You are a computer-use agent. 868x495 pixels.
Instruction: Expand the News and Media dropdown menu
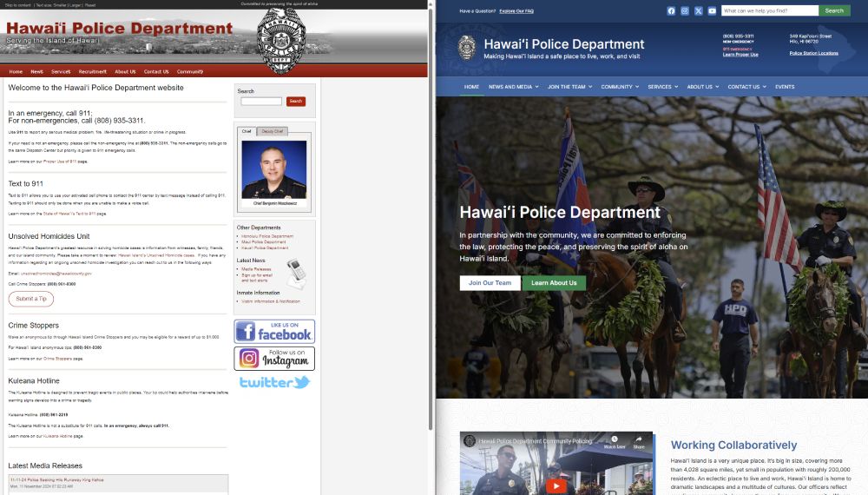click(x=513, y=87)
